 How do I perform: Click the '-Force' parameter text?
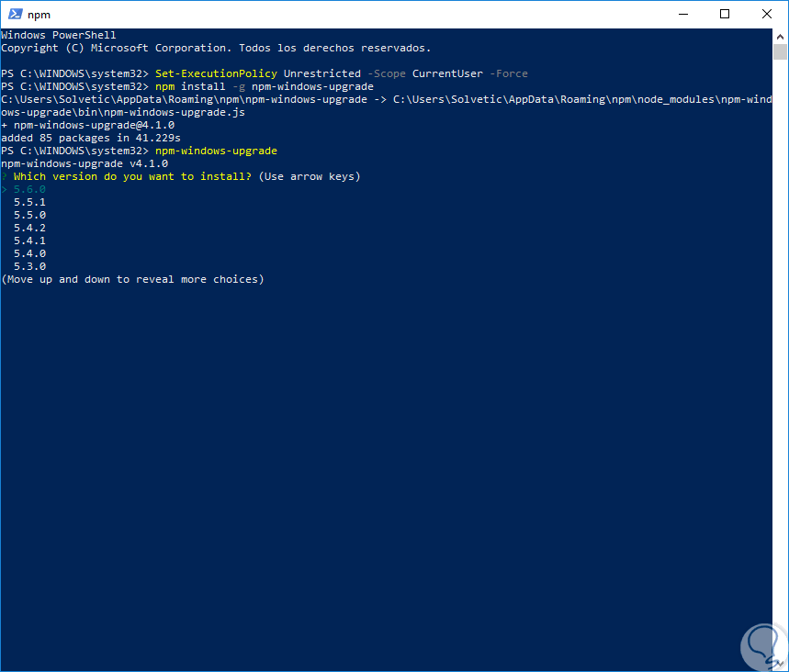(x=509, y=73)
